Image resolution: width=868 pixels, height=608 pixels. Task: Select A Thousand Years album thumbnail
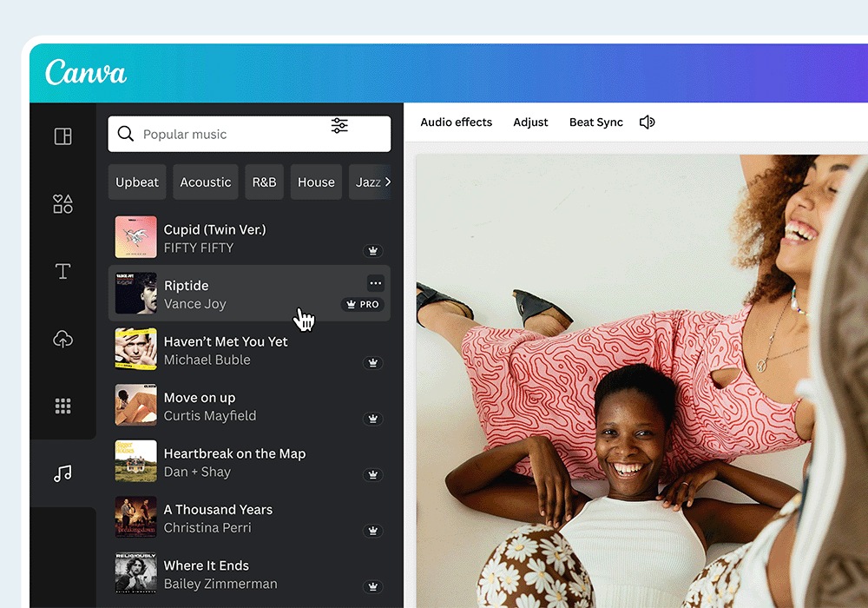[x=135, y=517]
